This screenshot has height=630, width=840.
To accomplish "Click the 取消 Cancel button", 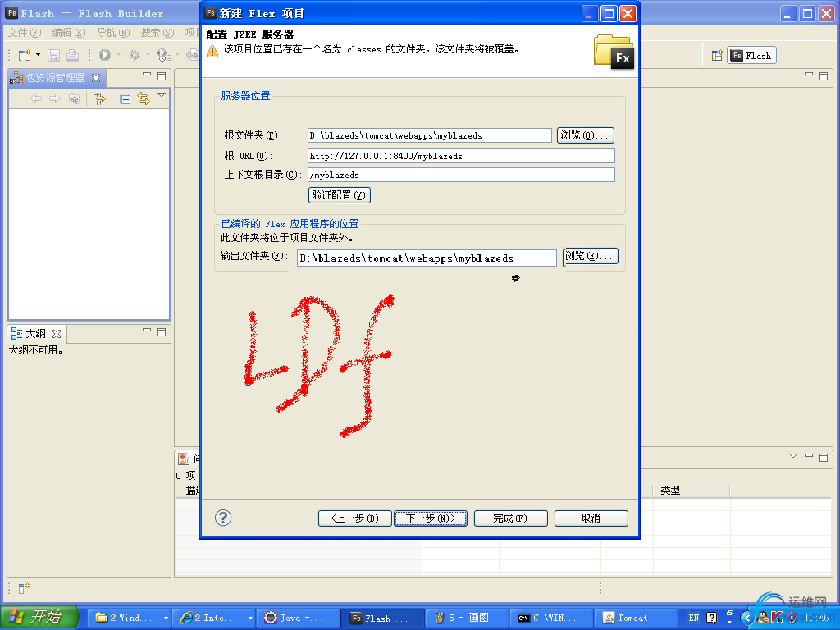I will coord(591,518).
